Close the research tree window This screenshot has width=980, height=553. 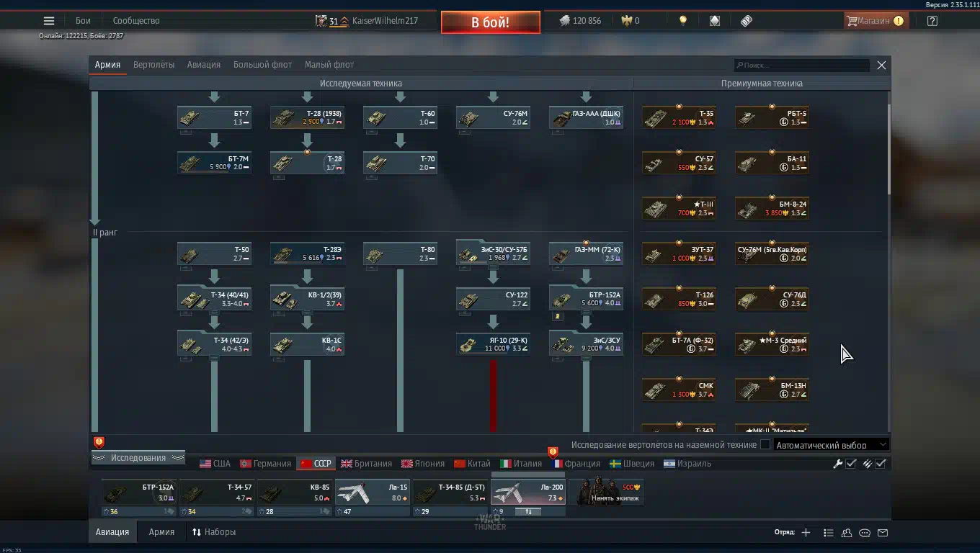click(x=881, y=66)
